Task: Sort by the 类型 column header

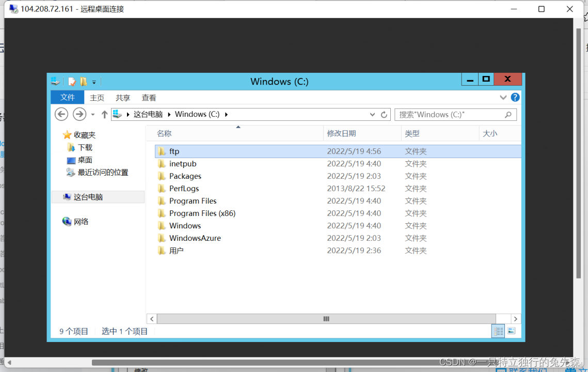Action: point(440,133)
